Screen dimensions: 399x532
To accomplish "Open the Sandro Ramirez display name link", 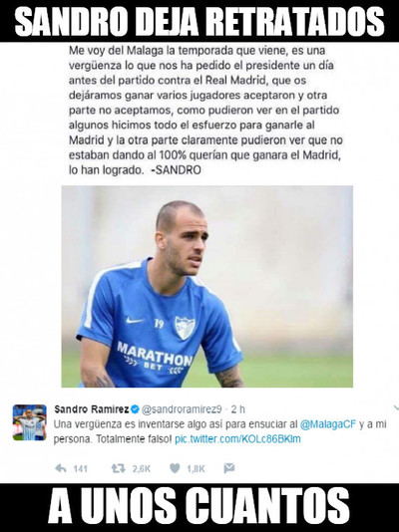I will [x=92, y=409].
